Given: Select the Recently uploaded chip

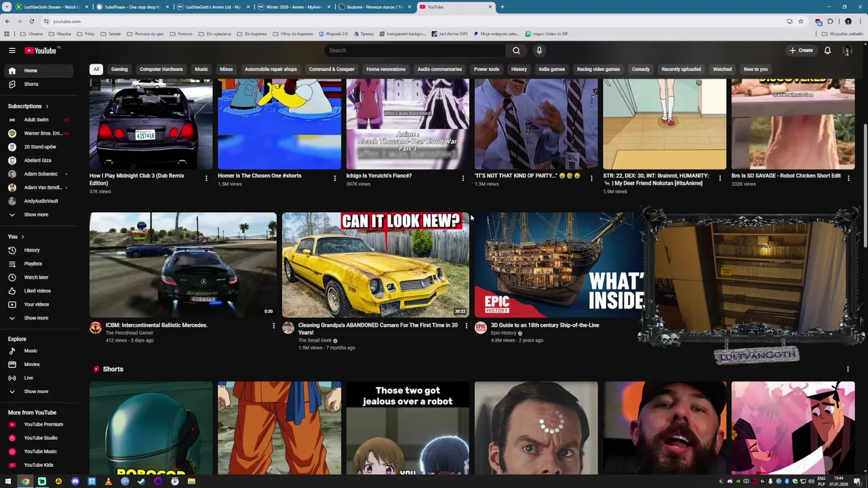Looking at the screenshot, I should click(x=681, y=69).
